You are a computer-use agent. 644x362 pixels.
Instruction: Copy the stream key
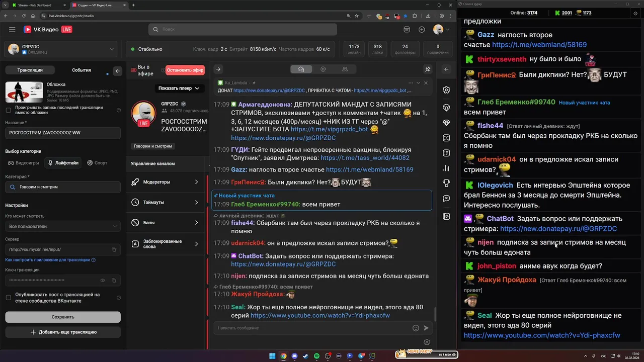tap(114, 280)
